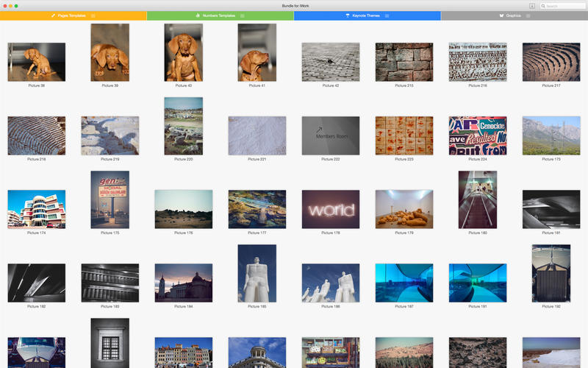Open list icon beside Graphics
The height and width of the screenshot is (368, 588).
coord(528,15)
